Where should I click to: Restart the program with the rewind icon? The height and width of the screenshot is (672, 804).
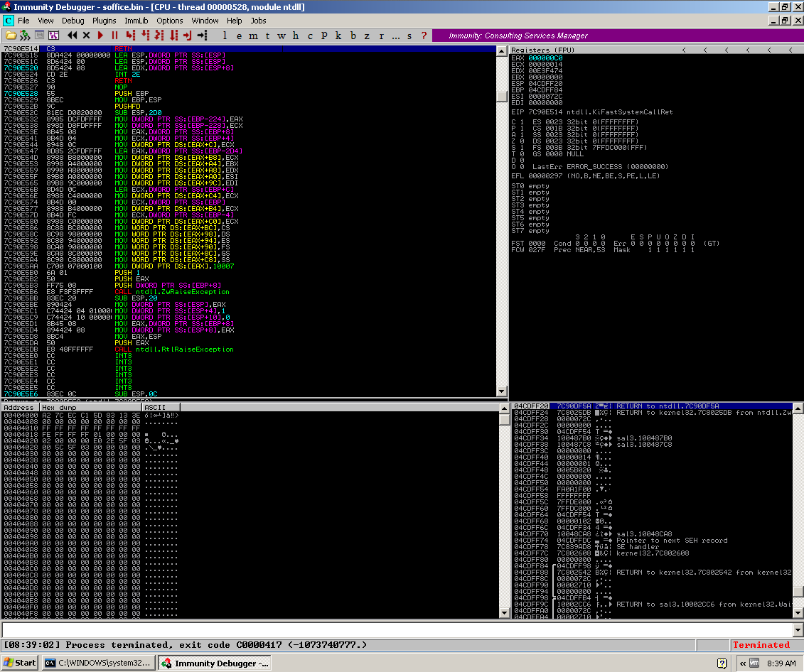[x=73, y=36]
